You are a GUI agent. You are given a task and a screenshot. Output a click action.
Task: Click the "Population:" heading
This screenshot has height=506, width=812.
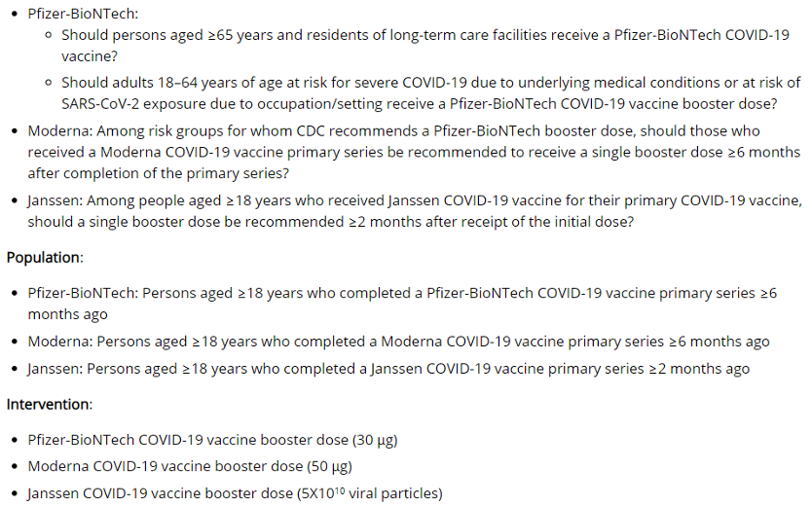click(45, 257)
